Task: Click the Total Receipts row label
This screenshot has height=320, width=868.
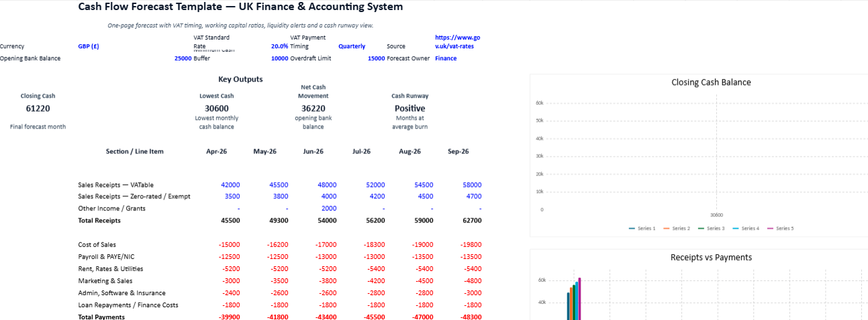Action: (x=99, y=221)
